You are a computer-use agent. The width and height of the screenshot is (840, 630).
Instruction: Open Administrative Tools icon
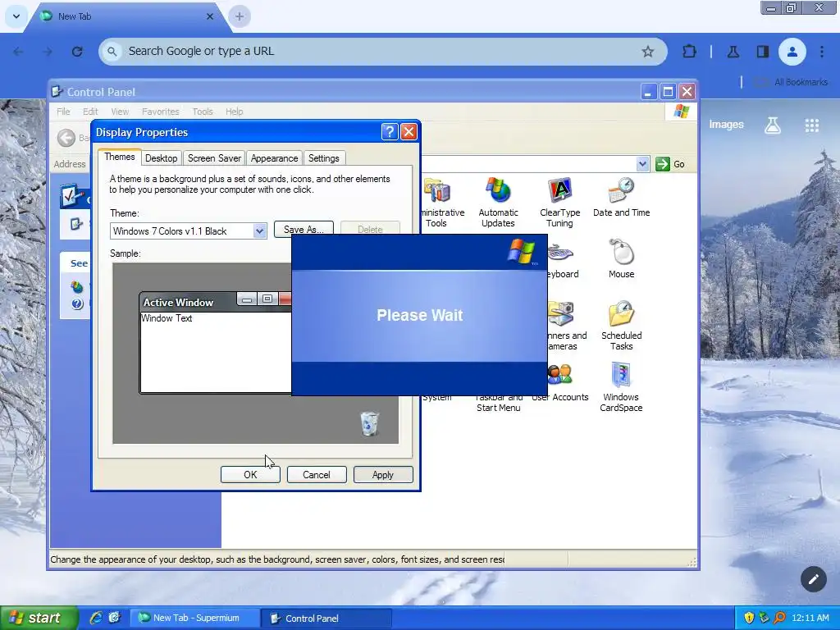coord(436,203)
